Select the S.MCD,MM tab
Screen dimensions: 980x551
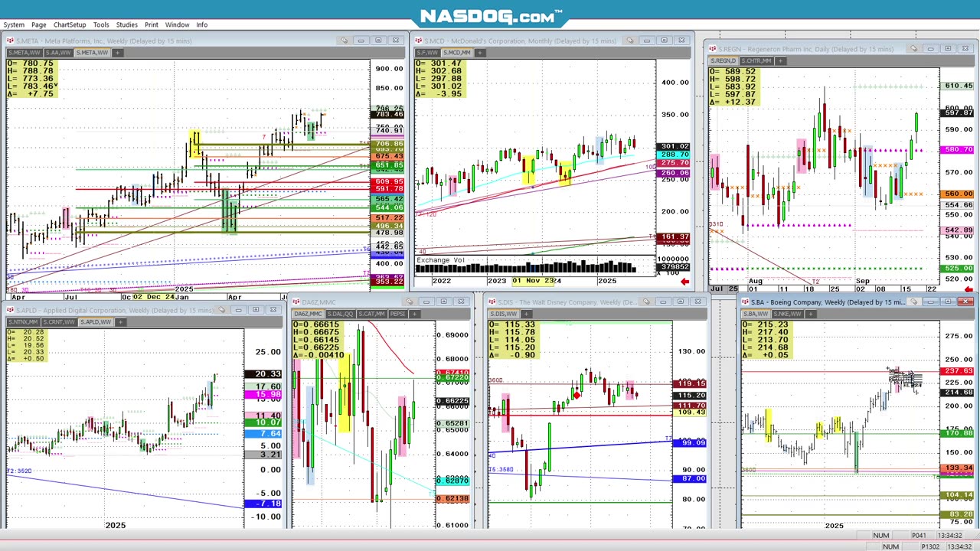[x=457, y=53]
